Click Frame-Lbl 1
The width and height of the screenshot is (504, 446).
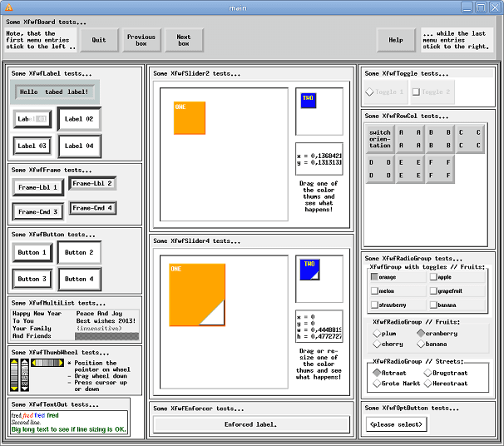coord(38,187)
